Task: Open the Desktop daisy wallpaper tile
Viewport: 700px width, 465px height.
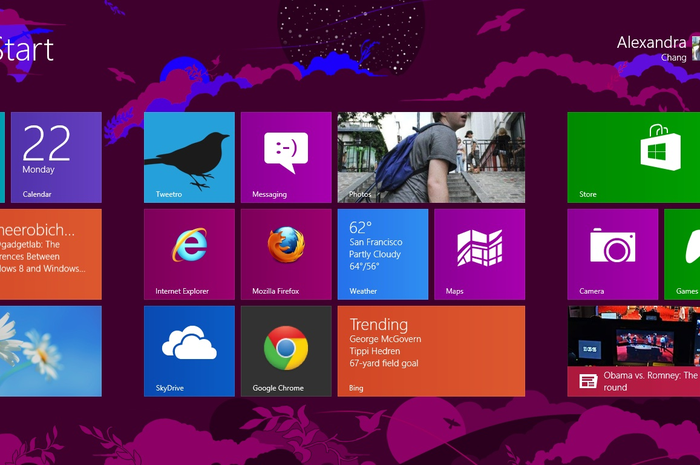Action: tap(51, 351)
